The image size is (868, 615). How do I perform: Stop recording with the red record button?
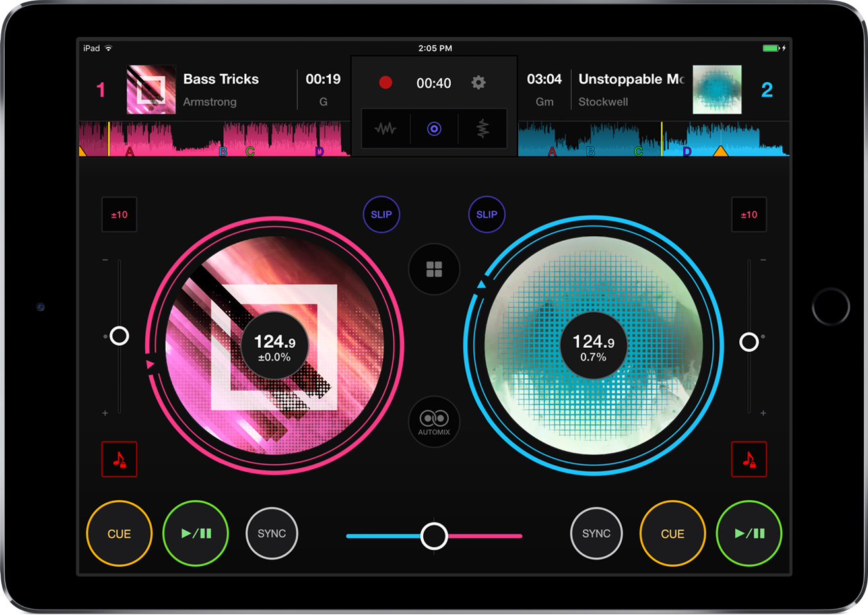coord(385,82)
